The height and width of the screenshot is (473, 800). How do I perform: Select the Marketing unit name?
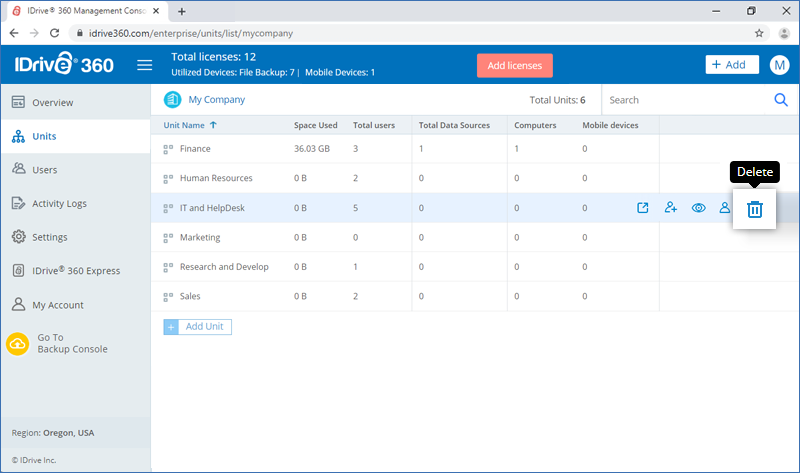pos(200,237)
